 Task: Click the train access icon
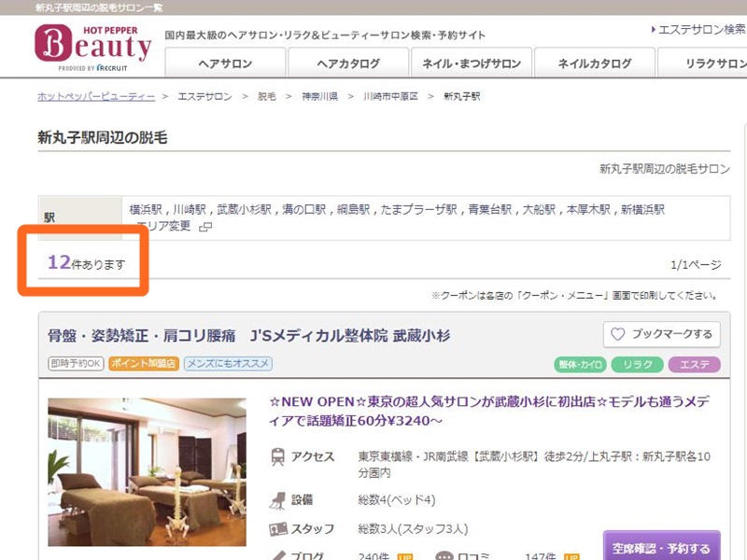click(x=278, y=457)
